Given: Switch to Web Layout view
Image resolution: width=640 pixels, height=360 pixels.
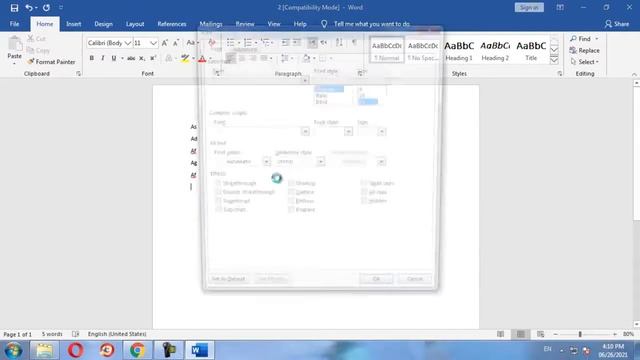Looking at the screenshot, I should pos(540,334).
